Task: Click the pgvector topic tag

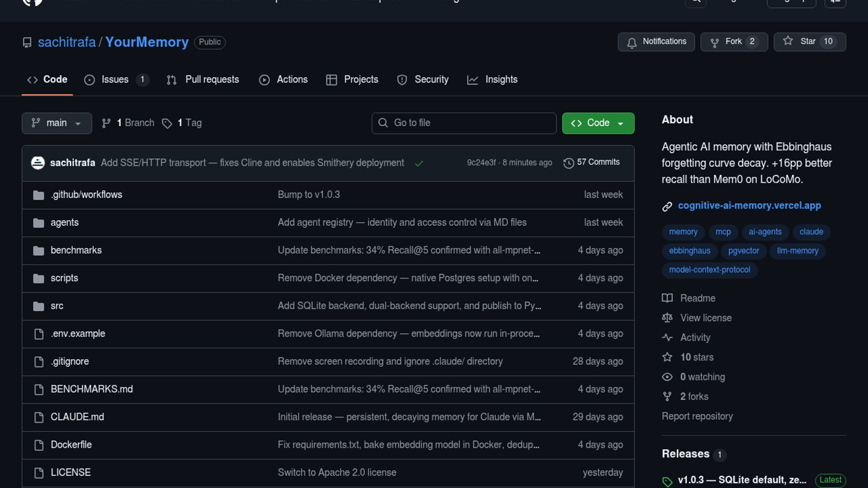Action: point(743,251)
